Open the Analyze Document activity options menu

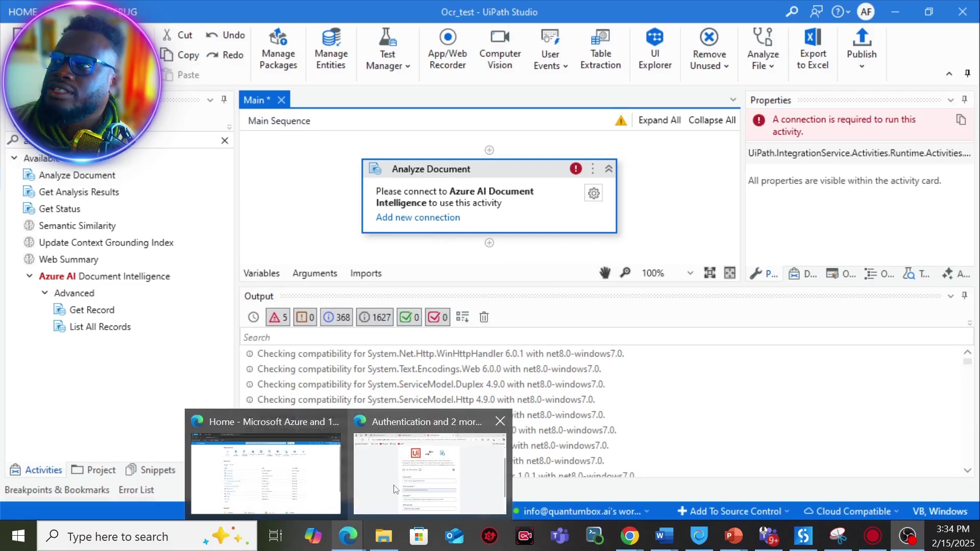coord(593,169)
